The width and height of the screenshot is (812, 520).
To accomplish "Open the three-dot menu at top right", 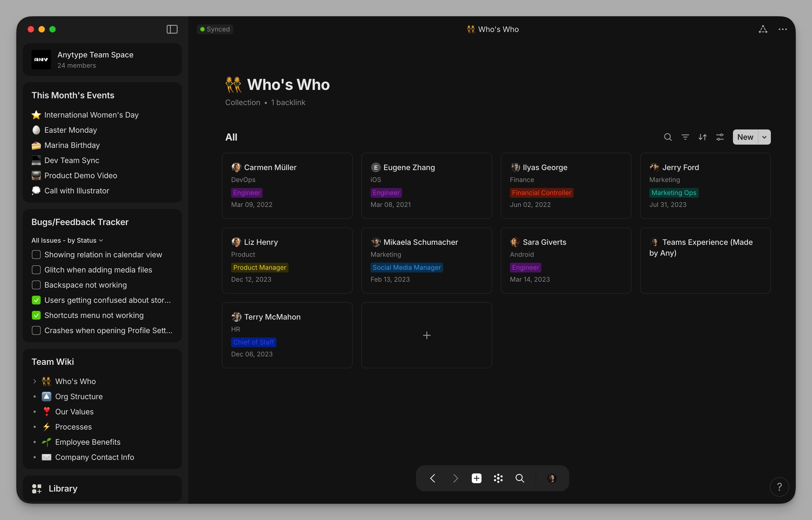I will click(x=783, y=29).
